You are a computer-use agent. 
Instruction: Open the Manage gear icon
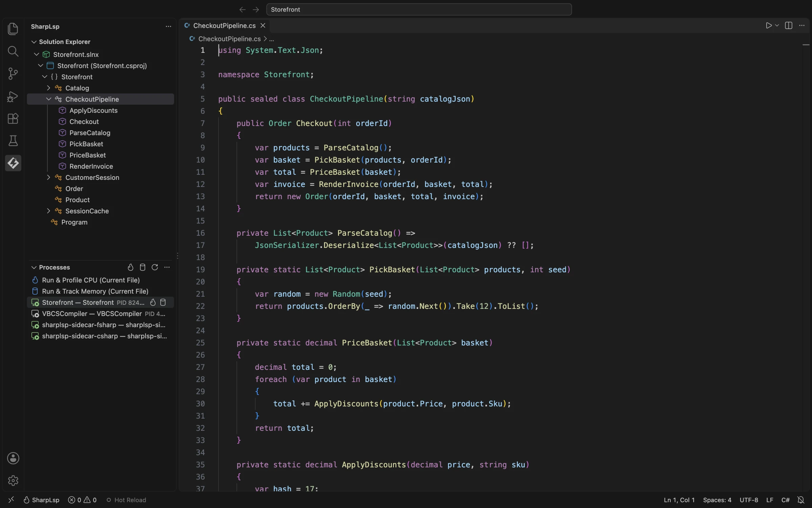[13, 481]
